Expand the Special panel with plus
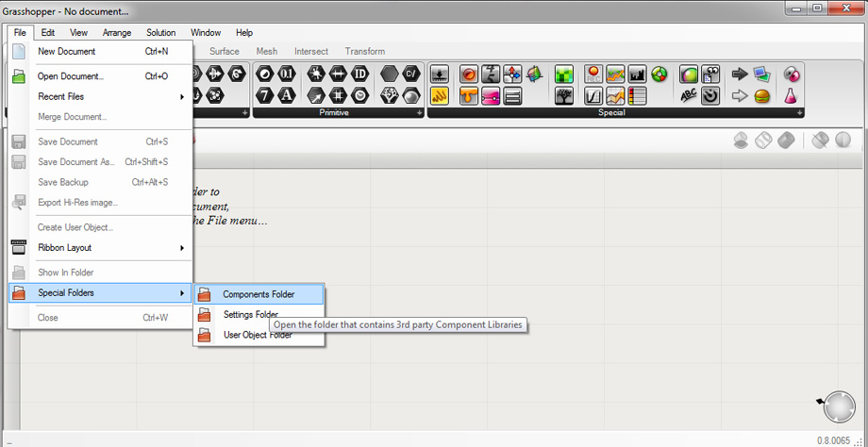 [799, 113]
